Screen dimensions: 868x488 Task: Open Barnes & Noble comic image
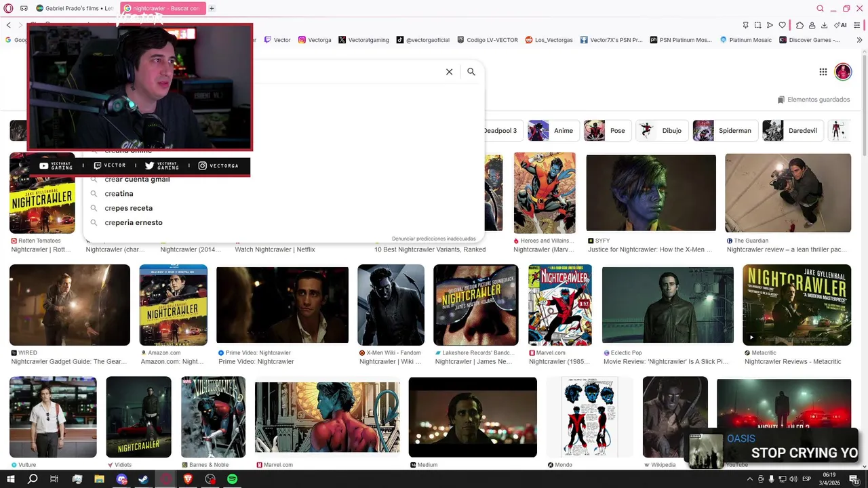click(214, 417)
